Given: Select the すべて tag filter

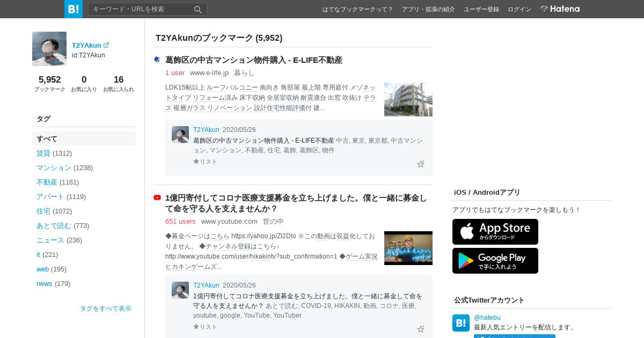Looking at the screenshot, I should [84, 138].
